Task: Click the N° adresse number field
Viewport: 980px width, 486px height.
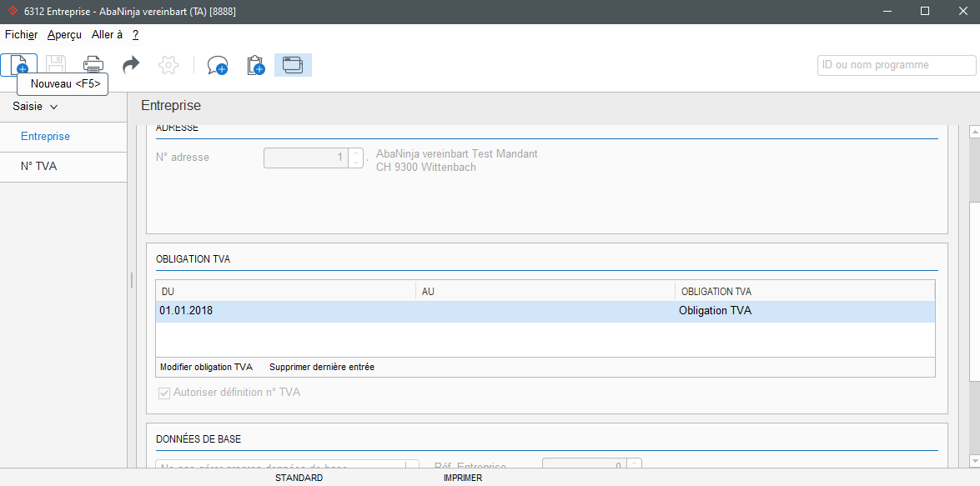Action: (x=306, y=158)
